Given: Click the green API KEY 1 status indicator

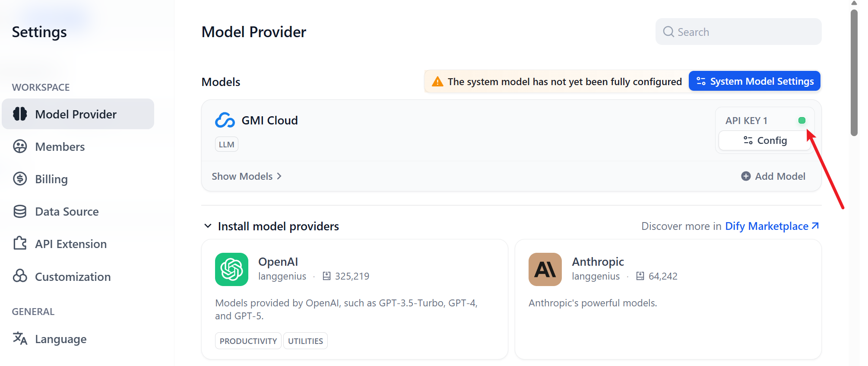Looking at the screenshot, I should pyautogui.click(x=802, y=121).
